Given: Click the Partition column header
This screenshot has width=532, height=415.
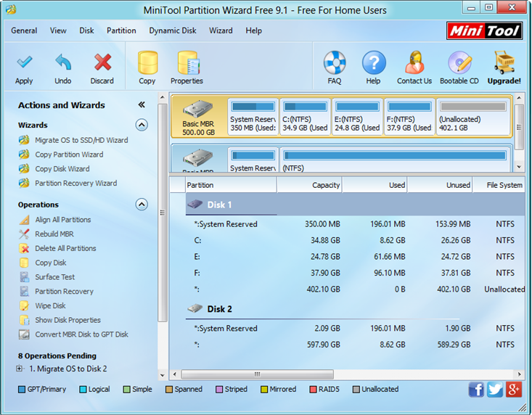Looking at the screenshot, I should tap(231, 185).
